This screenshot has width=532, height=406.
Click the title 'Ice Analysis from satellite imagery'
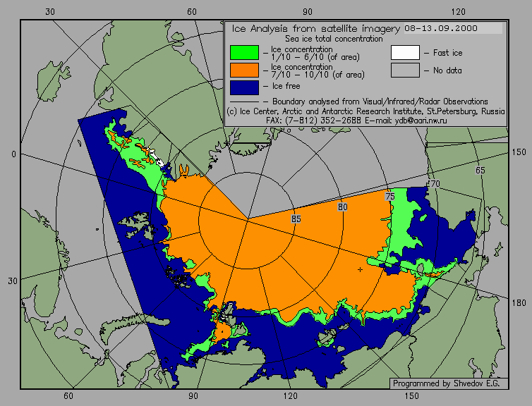point(316,29)
